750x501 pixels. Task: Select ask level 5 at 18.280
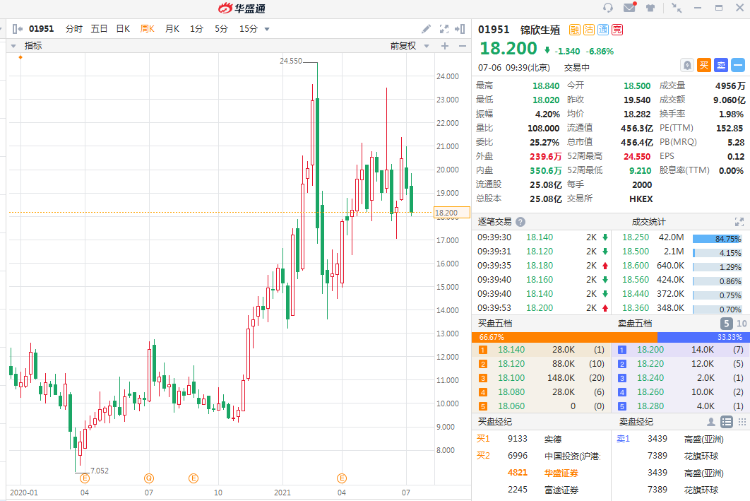(x=680, y=406)
